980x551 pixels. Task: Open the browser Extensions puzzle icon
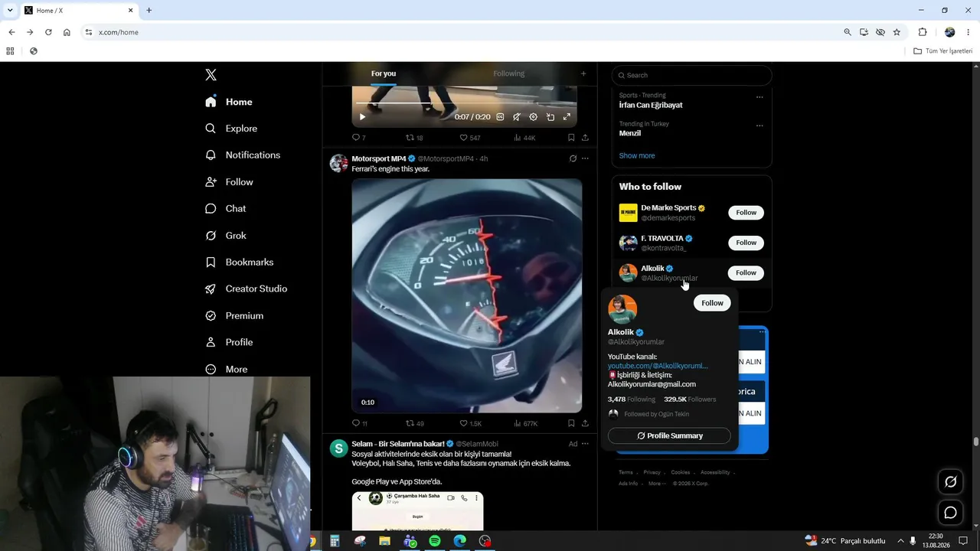[x=923, y=32]
